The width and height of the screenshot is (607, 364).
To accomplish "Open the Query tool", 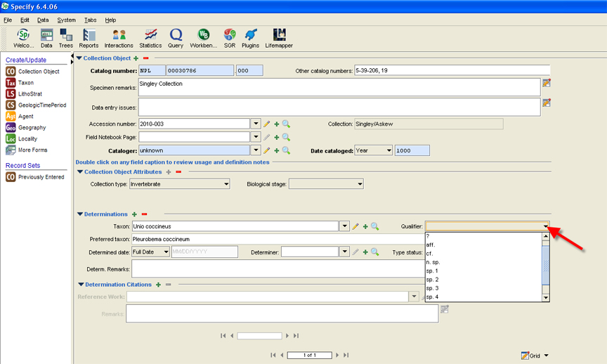I will pyautogui.click(x=176, y=38).
